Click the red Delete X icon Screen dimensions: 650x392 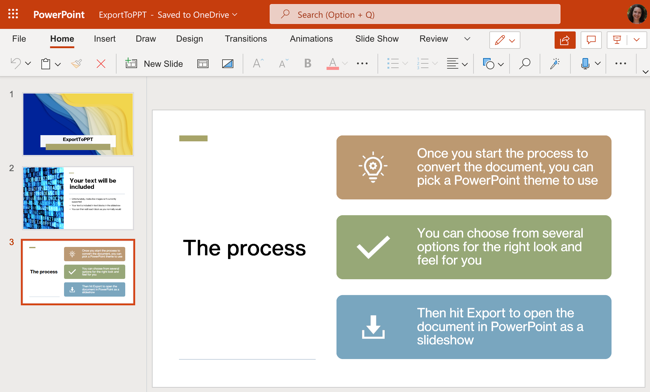pos(101,63)
